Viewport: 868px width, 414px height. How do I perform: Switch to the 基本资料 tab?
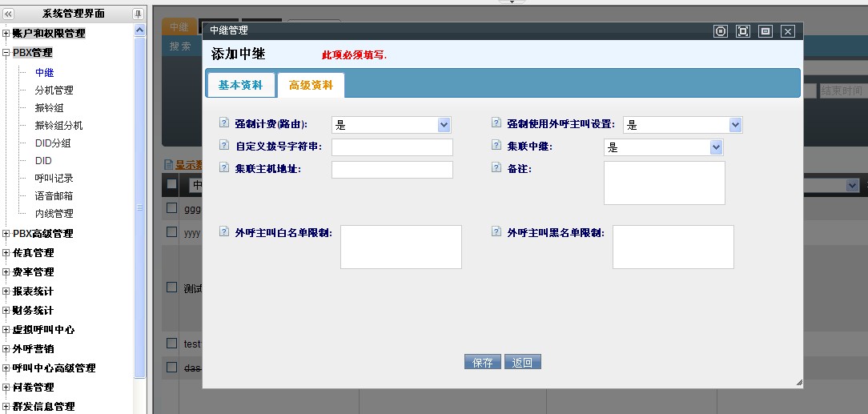pyautogui.click(x=240, y=85)
